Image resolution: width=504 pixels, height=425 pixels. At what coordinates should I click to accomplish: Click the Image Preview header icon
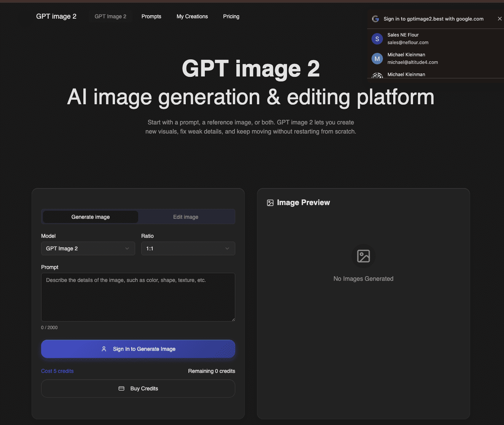pos(270,203)
